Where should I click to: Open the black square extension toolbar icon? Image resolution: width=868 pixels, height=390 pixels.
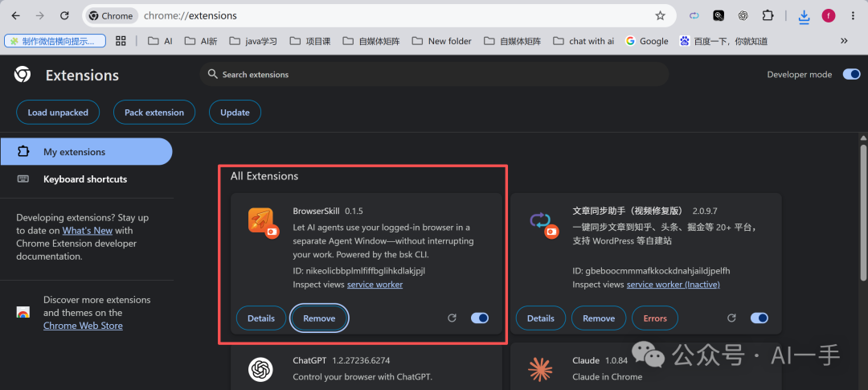(719, 15)
